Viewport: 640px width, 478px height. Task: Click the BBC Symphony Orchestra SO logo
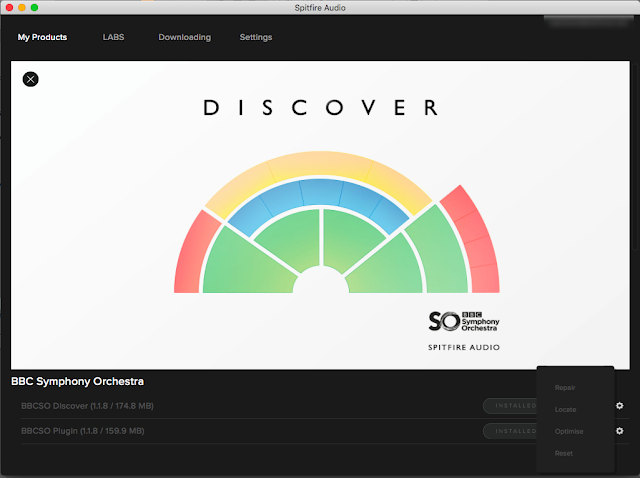[x=464, y=321]
